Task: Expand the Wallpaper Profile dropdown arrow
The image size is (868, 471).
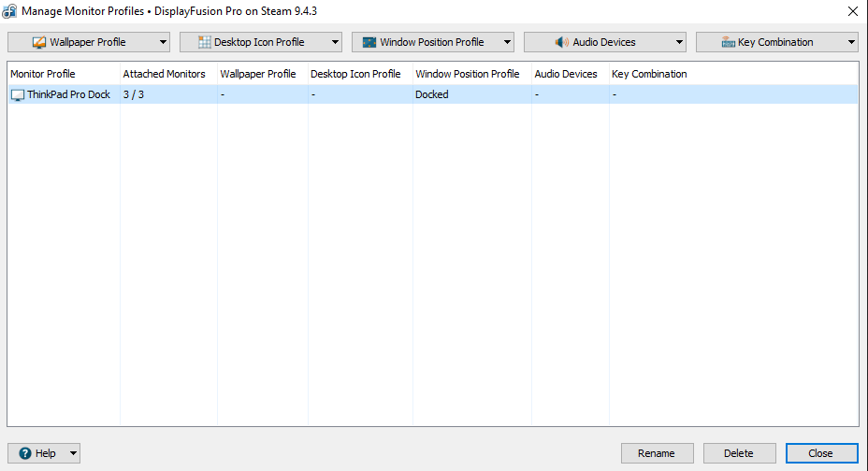Action: (163, 42)
